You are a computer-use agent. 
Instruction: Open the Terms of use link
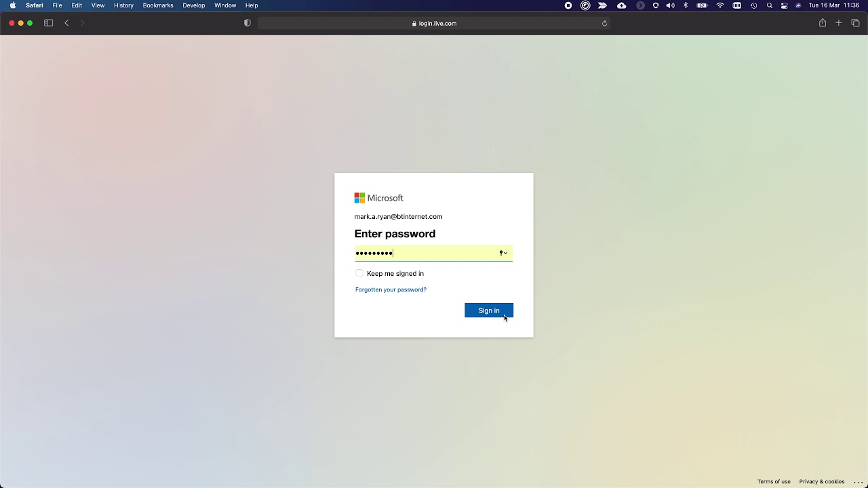click(774, 482)
